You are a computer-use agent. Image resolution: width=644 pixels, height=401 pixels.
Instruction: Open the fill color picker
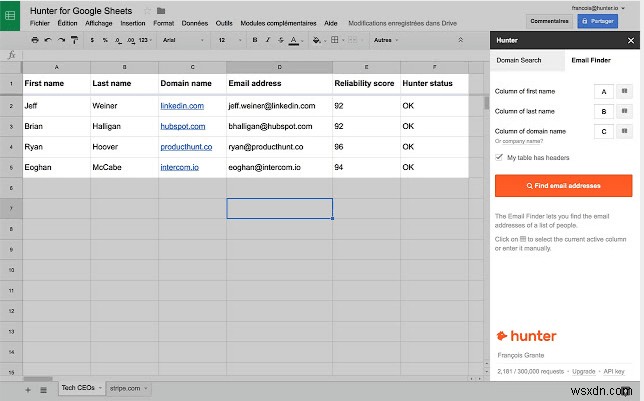click(317, 40)
